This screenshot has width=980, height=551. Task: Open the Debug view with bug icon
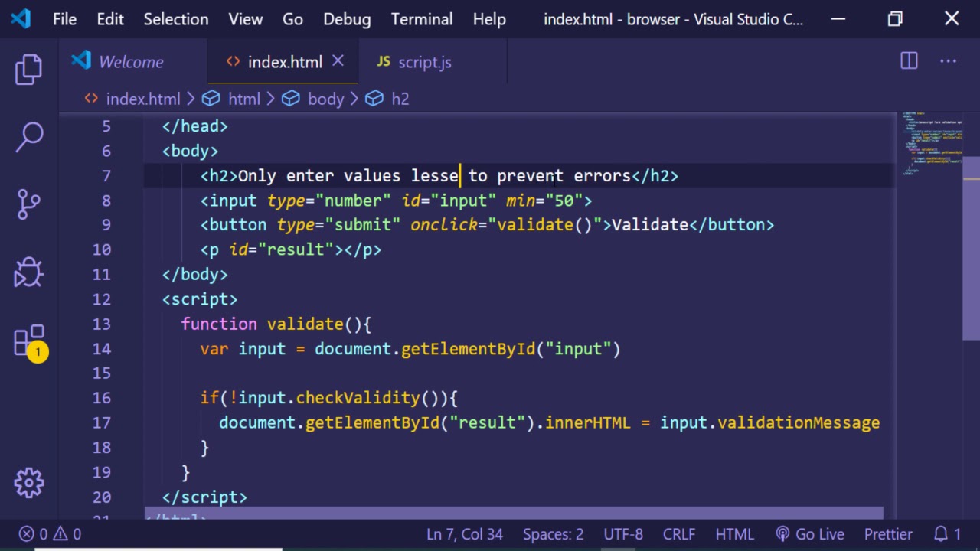point(29,272)
